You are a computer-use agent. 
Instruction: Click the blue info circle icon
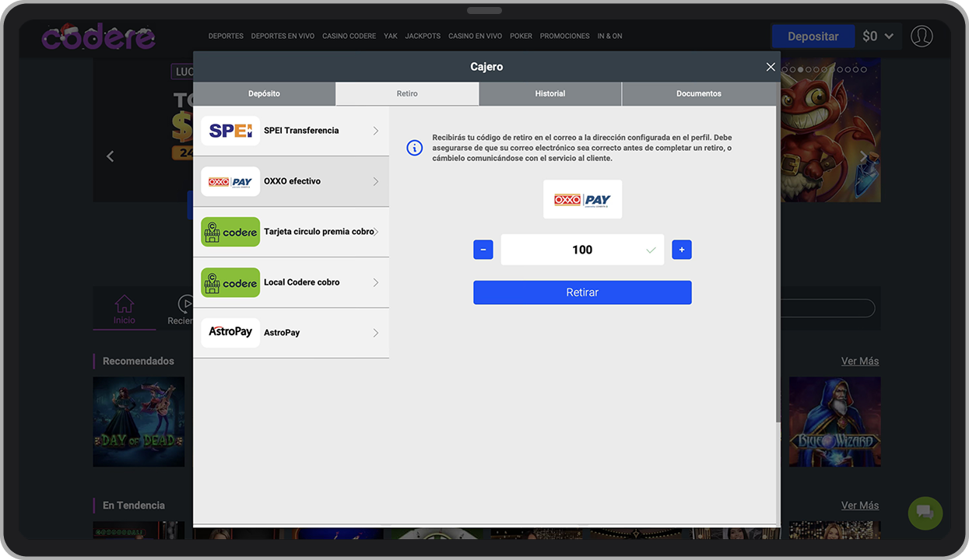415,148
